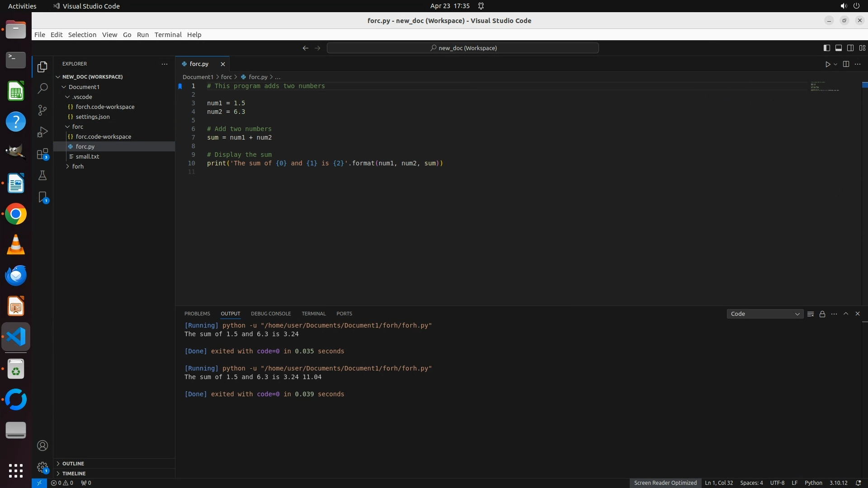Expand the Outline section
Image resolution: width=868 pixels, height=488 pixels.
[73, 464]
